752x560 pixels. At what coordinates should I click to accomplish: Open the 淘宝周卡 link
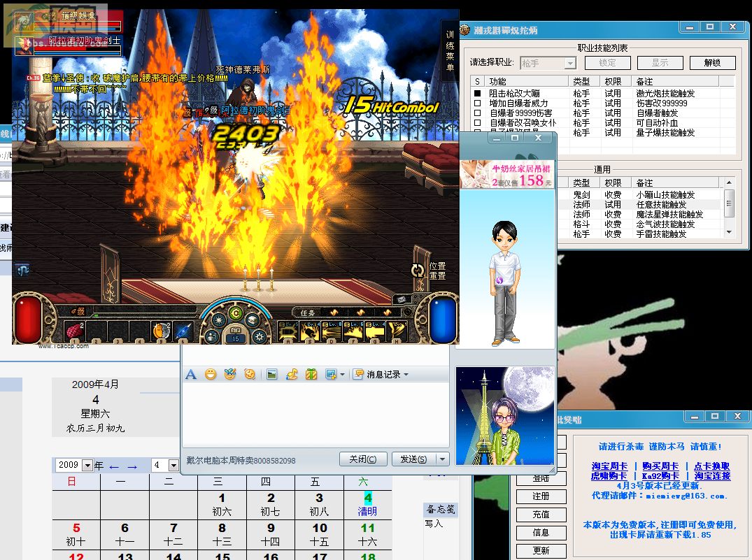coord(609,466)
